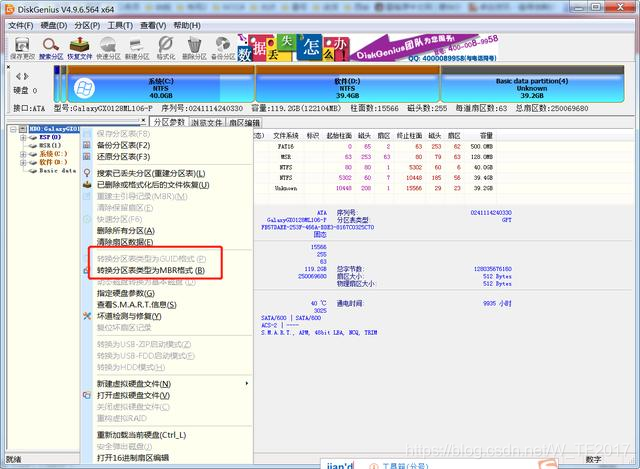This screenshot has height=469, width=640.
Task: Select the FAT16 500.0MB row in partition table
Action: [375, 146]
